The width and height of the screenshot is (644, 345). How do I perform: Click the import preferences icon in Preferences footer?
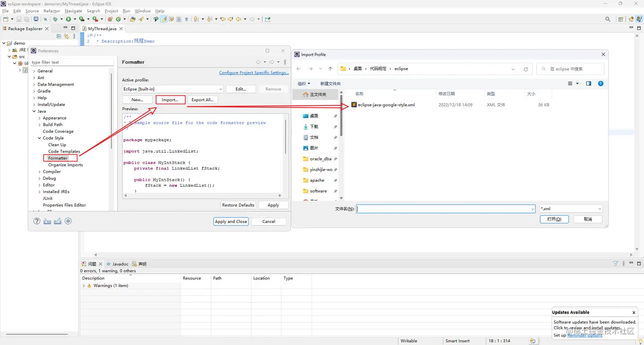[47, 221]
